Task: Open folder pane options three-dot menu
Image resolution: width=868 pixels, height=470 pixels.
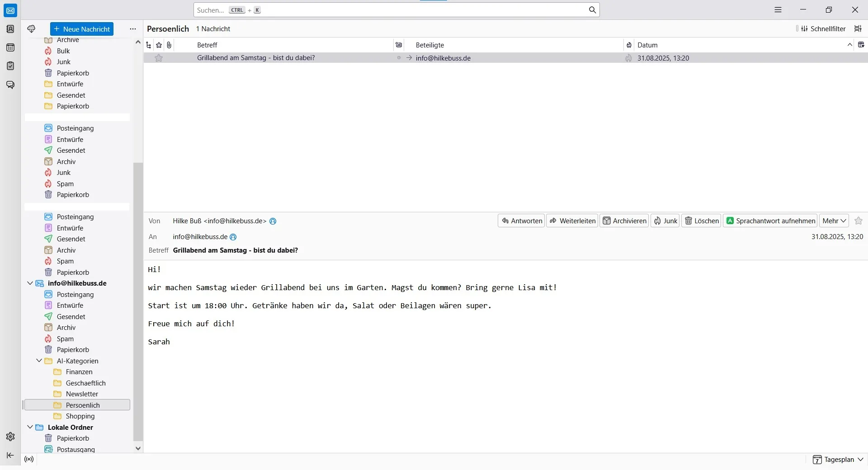Action: (132, 29)
